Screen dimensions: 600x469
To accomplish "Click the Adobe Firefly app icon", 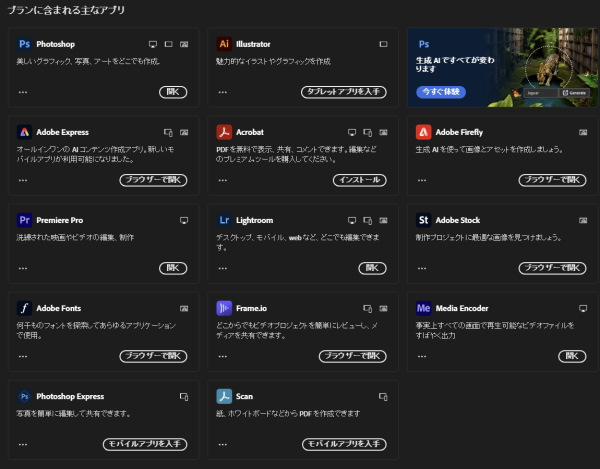I will (424, 132).
